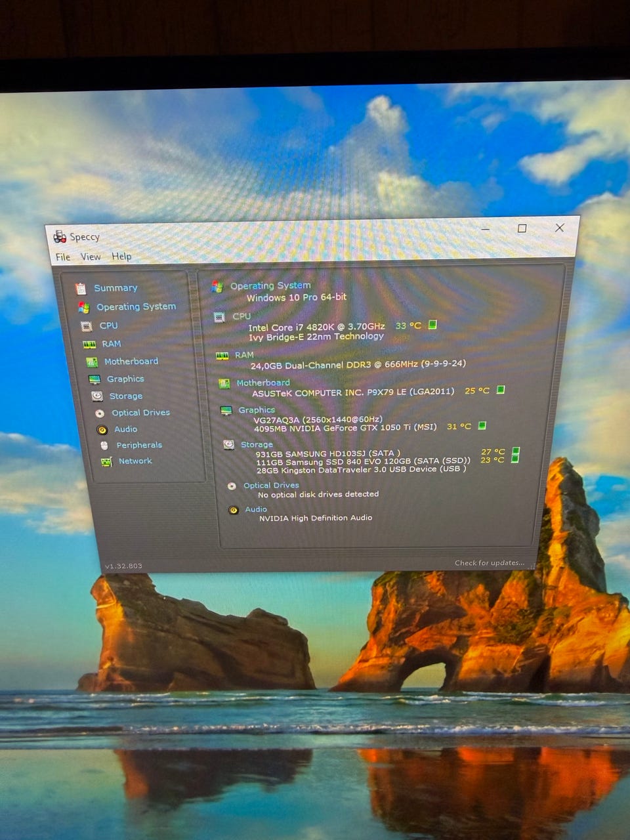Click the Network icon in sidebar
This screenshot has width=630, height=840.
(x=106, y=462)
